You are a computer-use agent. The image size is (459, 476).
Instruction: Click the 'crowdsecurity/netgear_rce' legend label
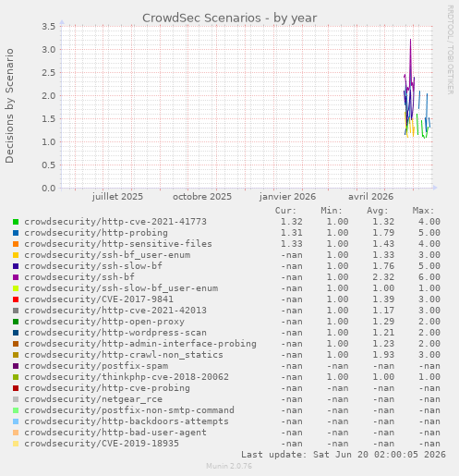click(93, 399)
